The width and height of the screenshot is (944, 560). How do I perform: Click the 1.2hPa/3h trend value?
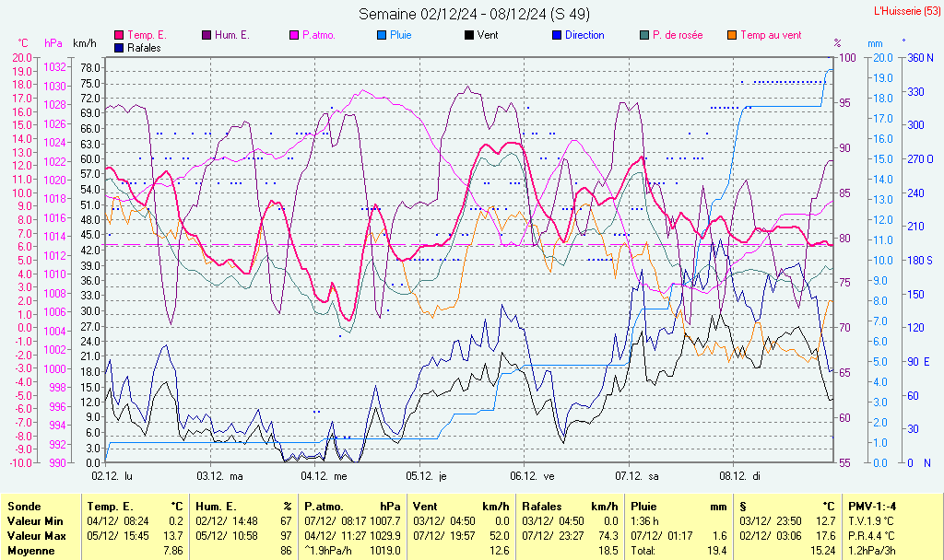(872, 551)
